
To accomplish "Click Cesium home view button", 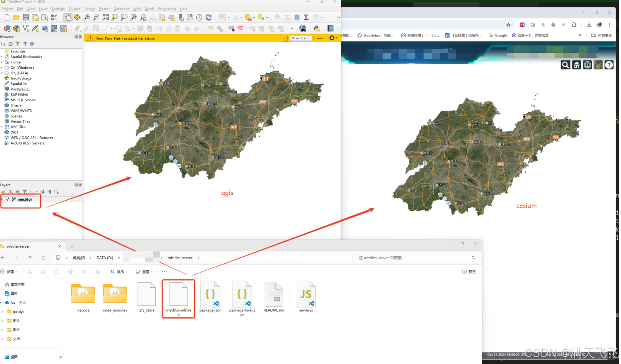I will [576, 65].
